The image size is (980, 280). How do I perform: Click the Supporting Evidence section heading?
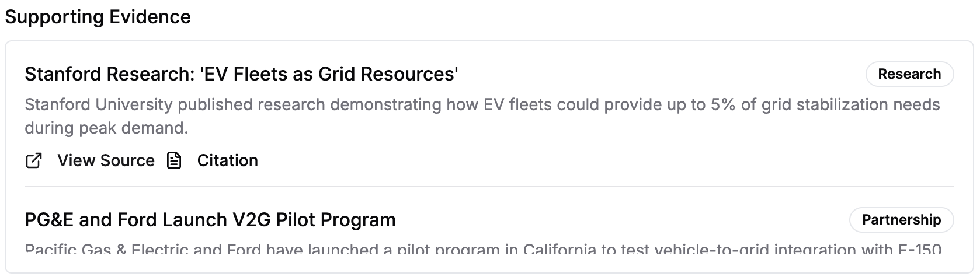98,17
